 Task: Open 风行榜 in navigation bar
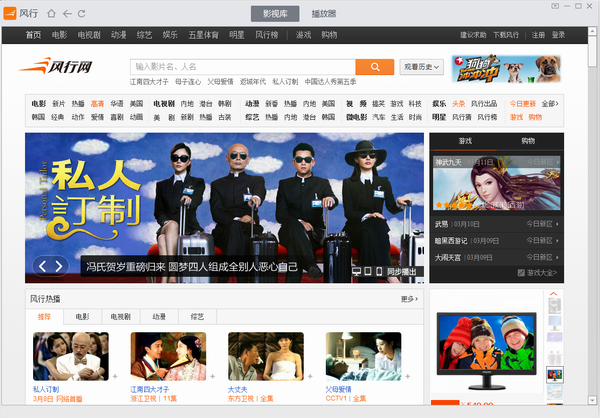click(x=266, y=35)
